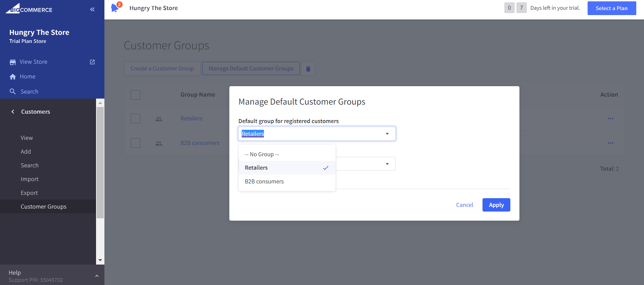
Task: Click the Select a Plan button
Action: [611, 8]
